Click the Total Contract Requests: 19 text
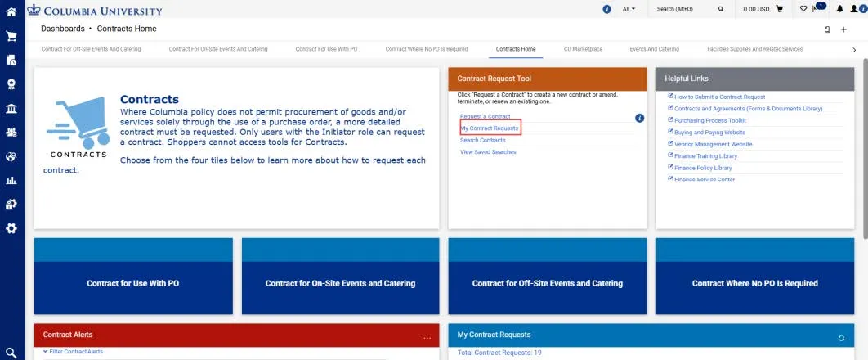The image size is (868, 360). (499, 353)
